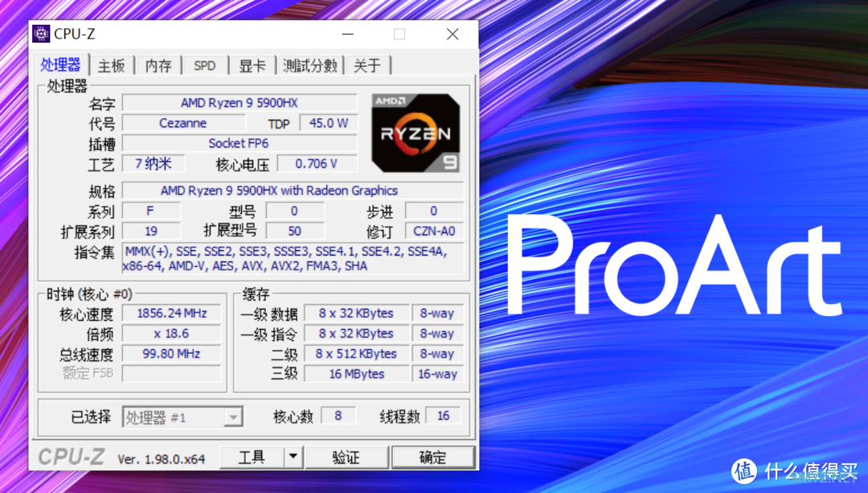Click the core speed value 1856.24 MHz
This screenshot has width=868, height=493.
172,314
